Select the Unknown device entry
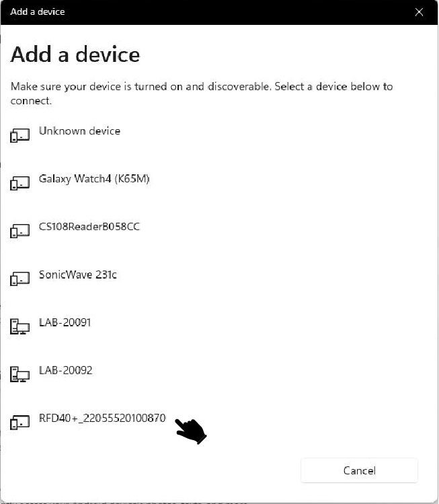Image resolution: width=439 pixels, height=504 pixels. pos(79,131)
